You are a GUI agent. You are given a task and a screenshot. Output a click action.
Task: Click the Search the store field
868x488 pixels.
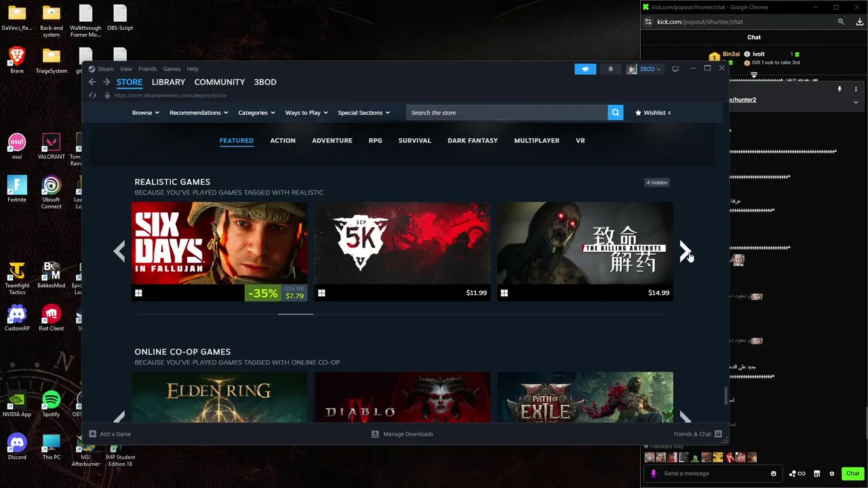pos(507,113)
